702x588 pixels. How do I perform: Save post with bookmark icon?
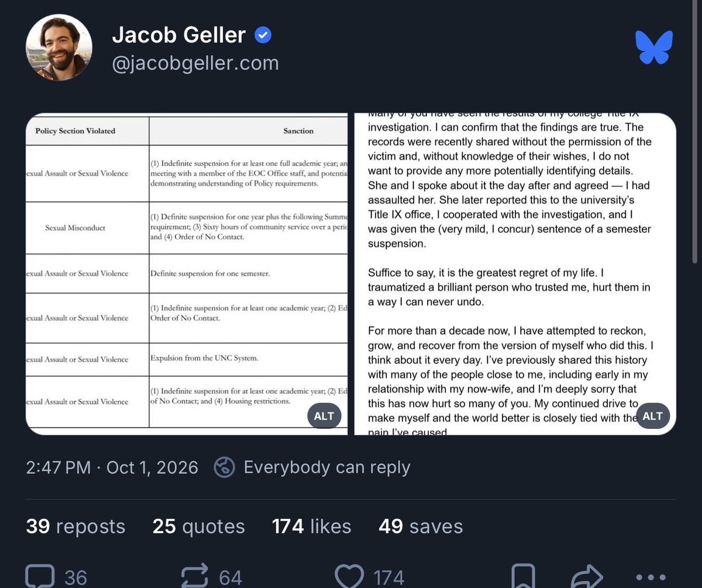coord(523,576)
